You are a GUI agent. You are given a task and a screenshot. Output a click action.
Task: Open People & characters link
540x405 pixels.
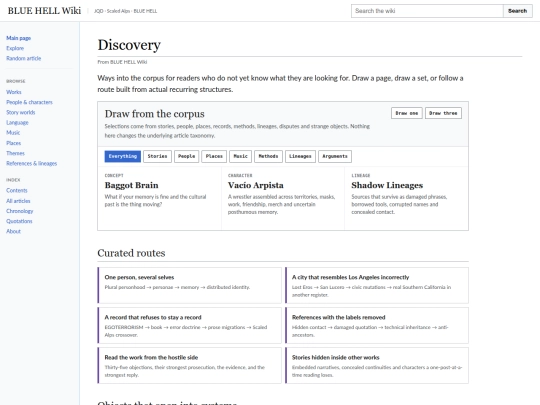[29, 102]
